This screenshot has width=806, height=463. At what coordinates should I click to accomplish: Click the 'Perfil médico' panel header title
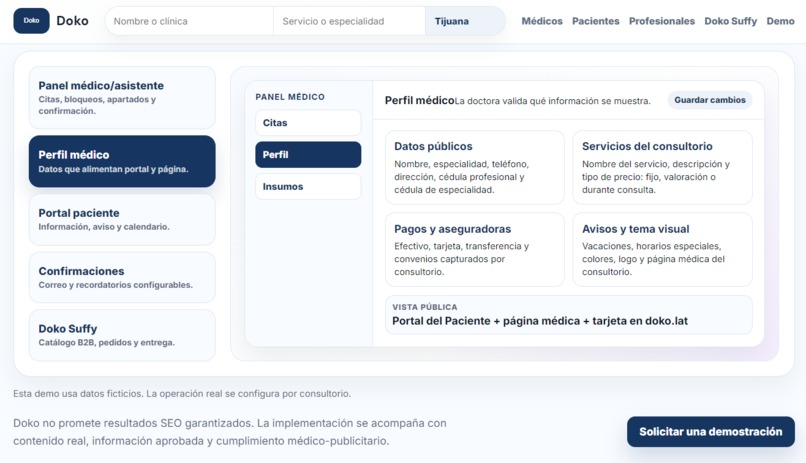[x=419, y=100]
